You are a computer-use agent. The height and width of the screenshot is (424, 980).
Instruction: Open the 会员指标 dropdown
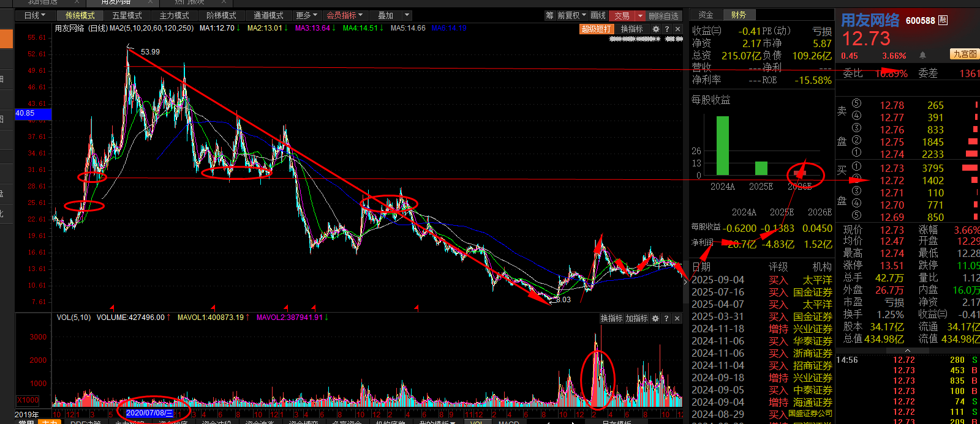pos(344,15)
